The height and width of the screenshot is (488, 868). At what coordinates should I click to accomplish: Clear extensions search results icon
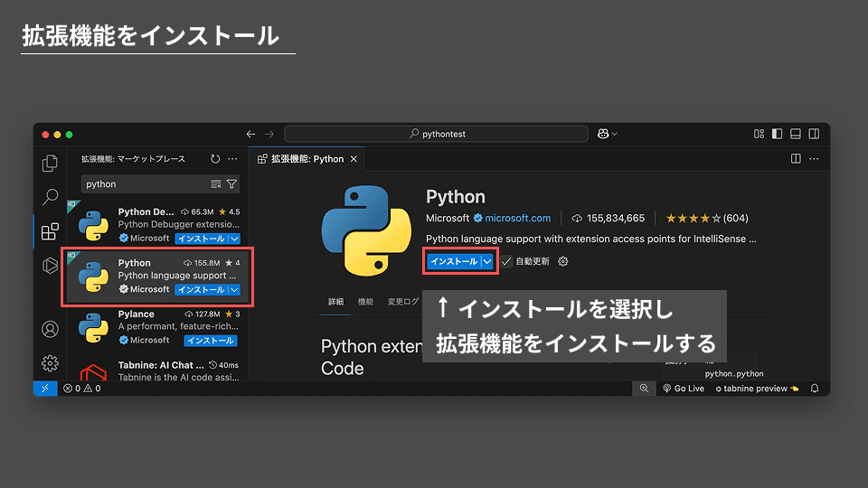pos(216,184)
